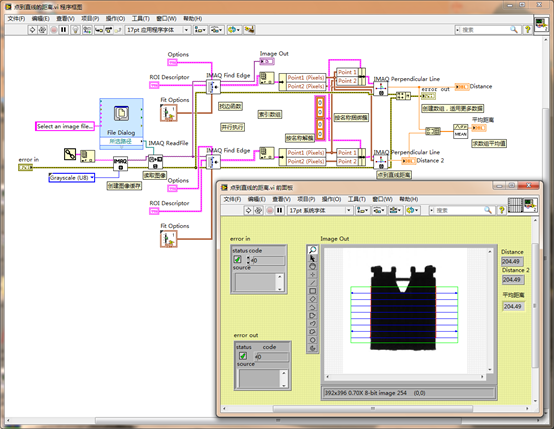Click the context help question mark in front panel
The width and height of the screenshot is (554, 429).
point(501,210)
